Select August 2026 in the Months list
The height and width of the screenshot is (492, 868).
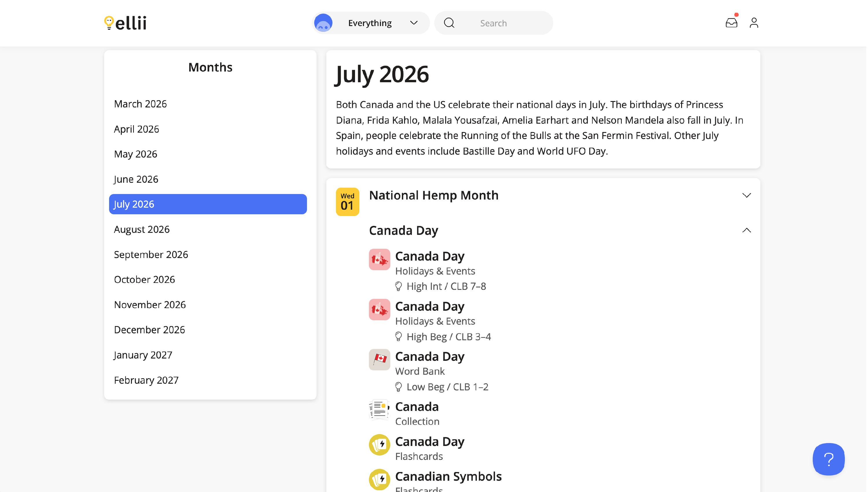pyautogui.click(x=142, y=229)
